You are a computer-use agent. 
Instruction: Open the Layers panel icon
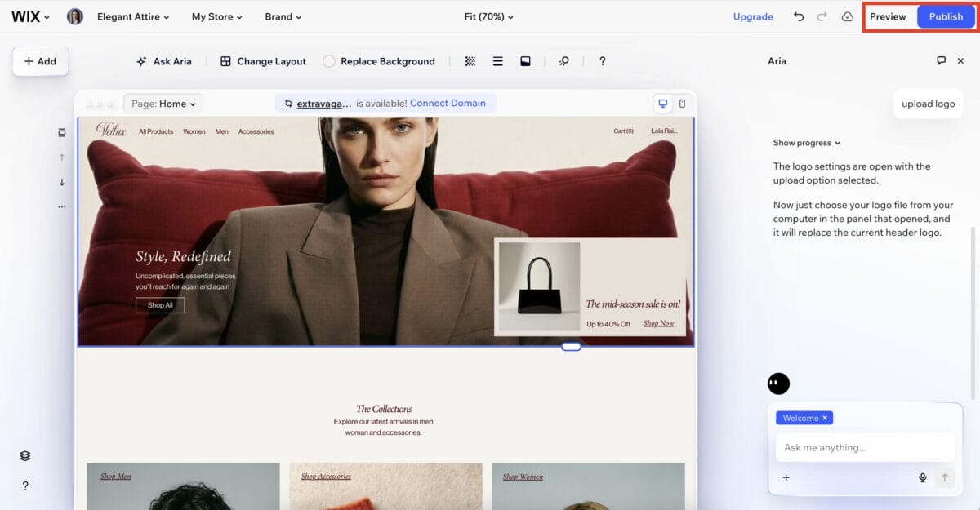24,455
